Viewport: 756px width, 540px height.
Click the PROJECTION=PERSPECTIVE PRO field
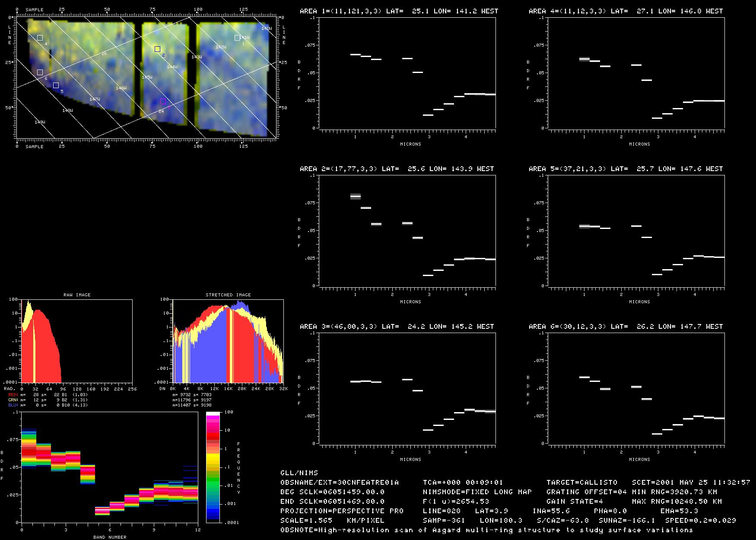tap(342, 511)
